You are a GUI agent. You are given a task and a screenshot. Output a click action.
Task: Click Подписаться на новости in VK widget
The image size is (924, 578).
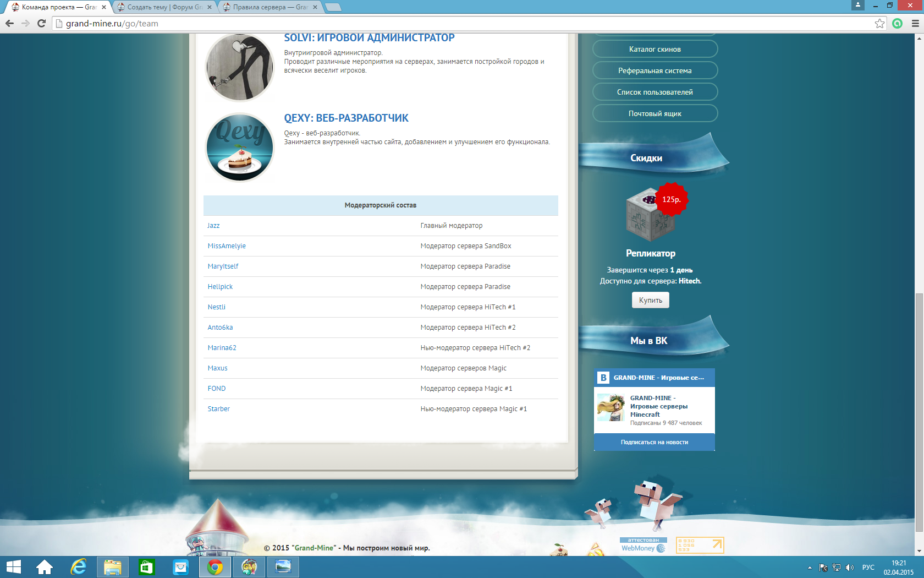654,442
